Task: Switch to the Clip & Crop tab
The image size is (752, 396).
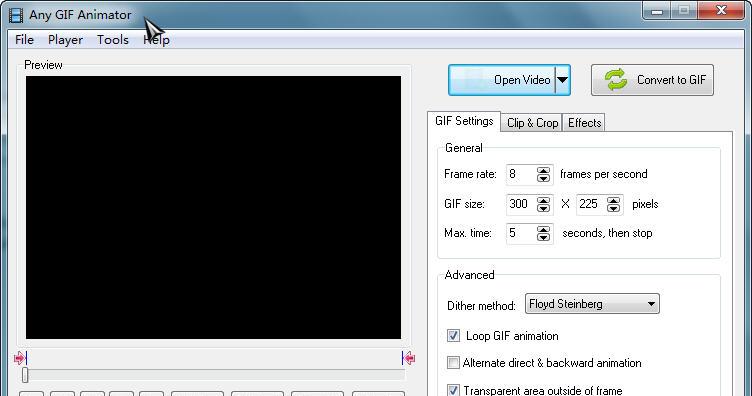Action: [x=532, y=123]
